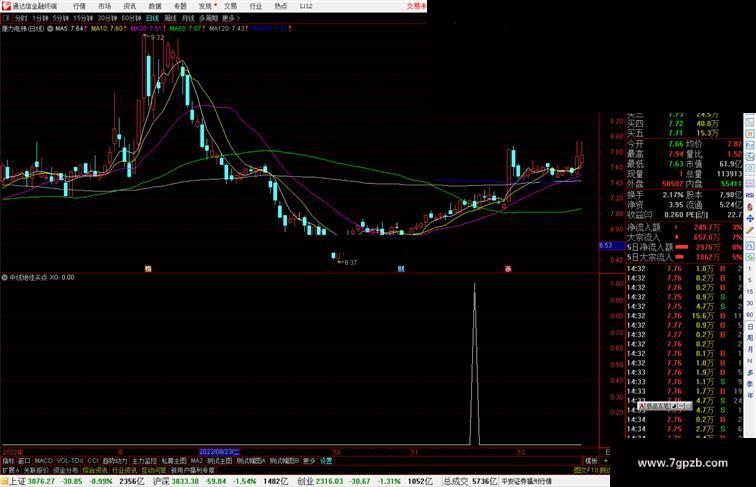Click the 5日净流入额 row
The height and width of the screenshot is (487, 756).
684,247
